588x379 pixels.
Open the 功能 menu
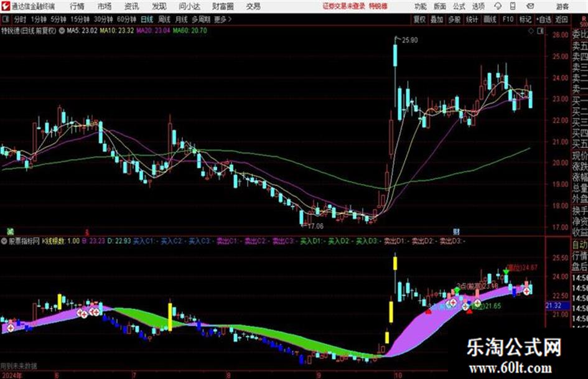(x=421, y=6)
